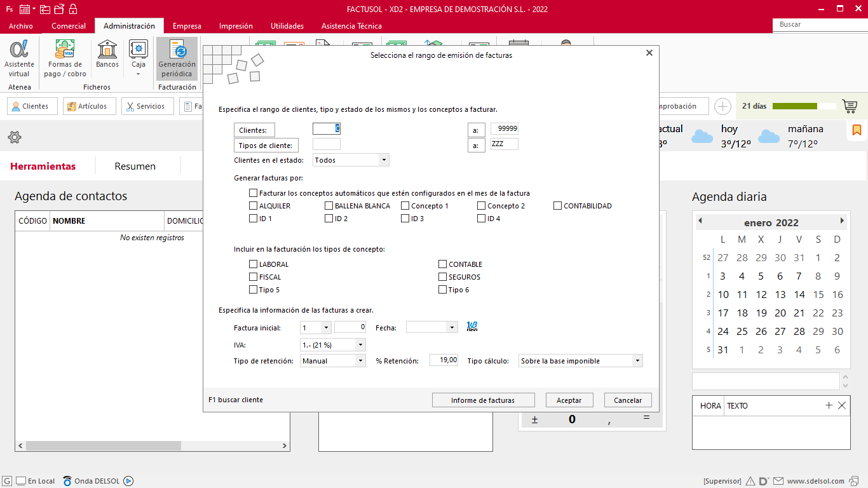
Task: Enable the ALQUILER concept checkbox
Action: [x=254, y=206]
